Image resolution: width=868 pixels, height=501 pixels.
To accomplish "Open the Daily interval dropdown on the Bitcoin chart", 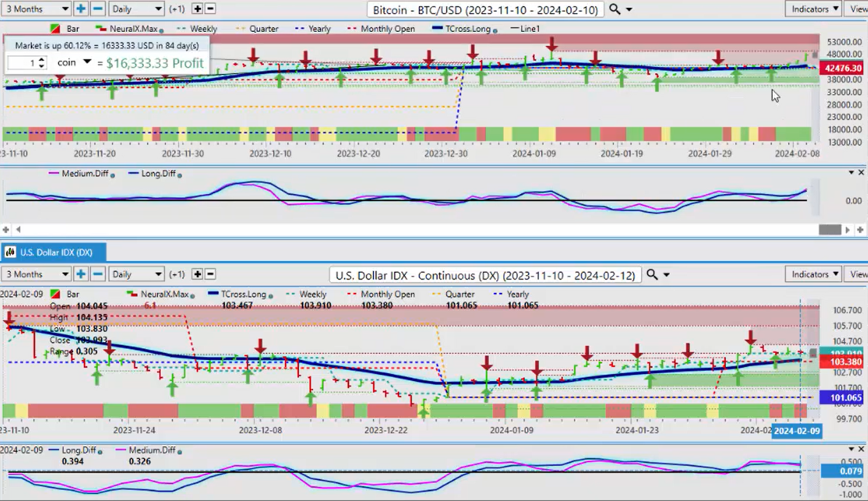I will tap(136, 9).
